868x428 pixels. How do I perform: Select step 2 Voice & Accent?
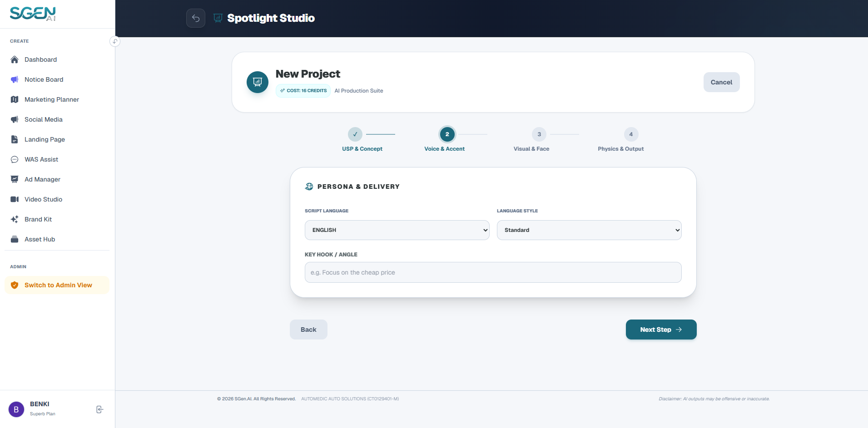coord(447,134)
